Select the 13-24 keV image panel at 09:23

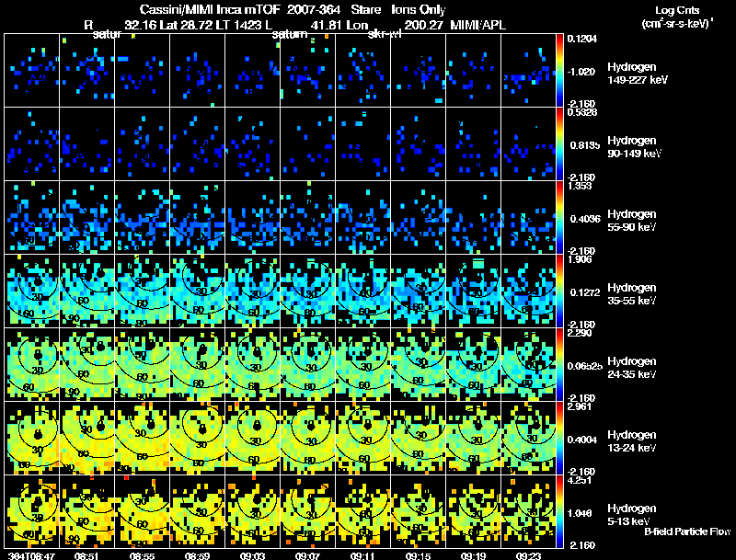pos(528,439)
